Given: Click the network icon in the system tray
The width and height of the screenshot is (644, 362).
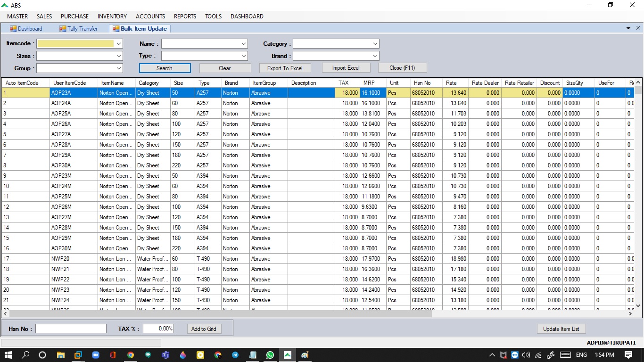Looking at the screenshot, I should 538,355.
